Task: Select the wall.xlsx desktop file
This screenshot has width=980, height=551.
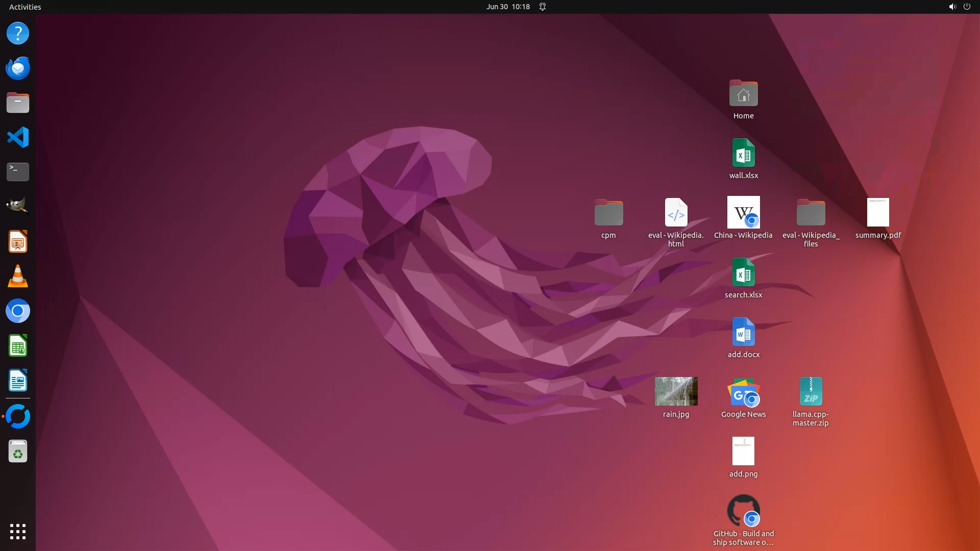Action: [743, 153]
